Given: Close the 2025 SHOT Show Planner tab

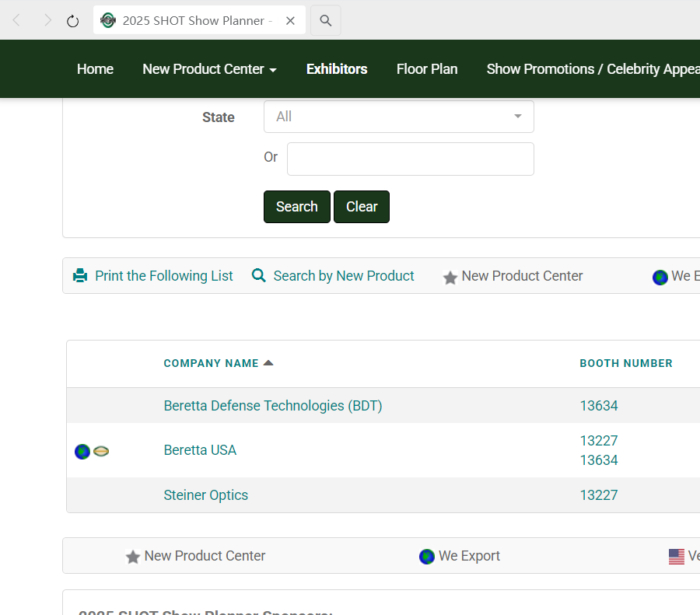Looking at the screenshot, I should [x=290, y=21].
